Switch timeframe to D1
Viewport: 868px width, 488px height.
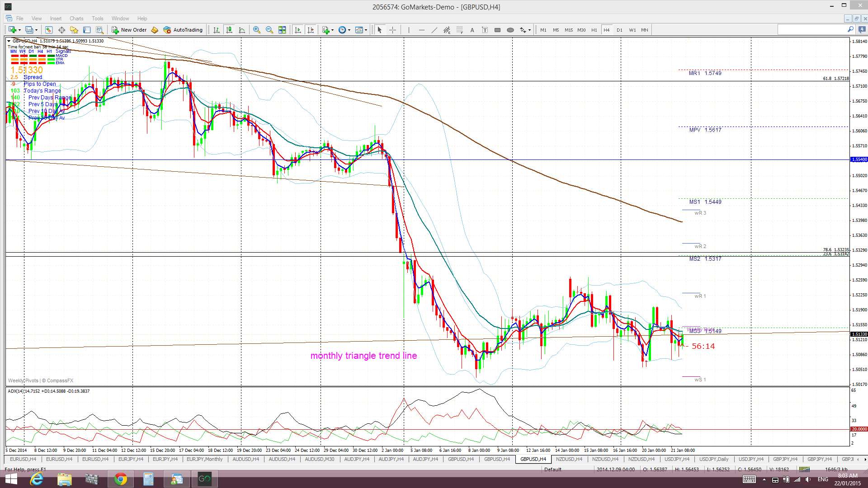coord(619,30)
